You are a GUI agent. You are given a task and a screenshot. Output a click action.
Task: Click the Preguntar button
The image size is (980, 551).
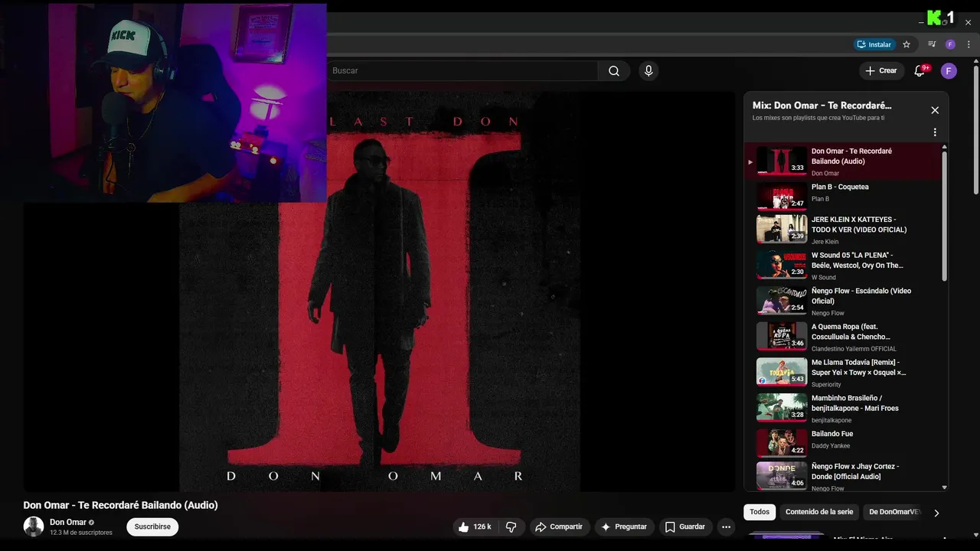point(624,527)
